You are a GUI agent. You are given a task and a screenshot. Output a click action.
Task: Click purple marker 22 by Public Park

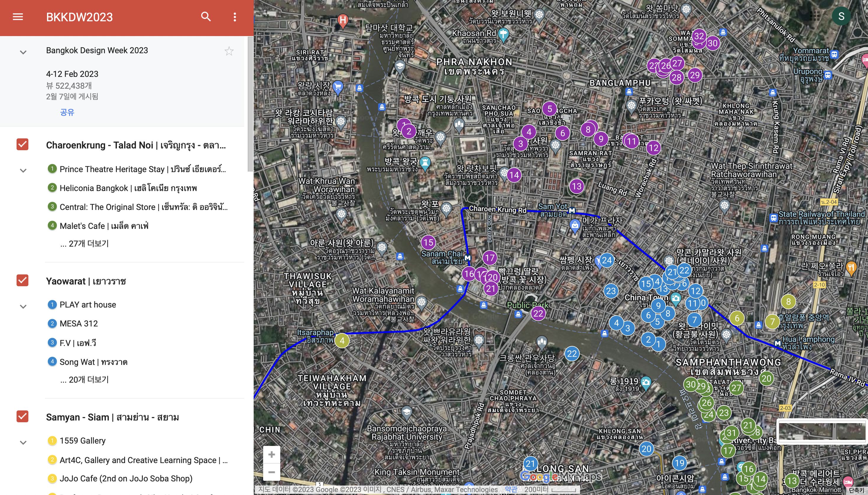point(538,313)
